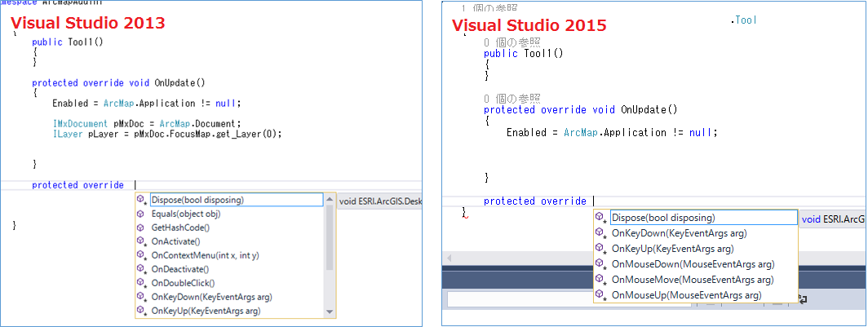Click the 'void ESRI.ArcG' tooltip in VS 2015
The height and width of the screenshot is (327, 868).
point(833,219)
